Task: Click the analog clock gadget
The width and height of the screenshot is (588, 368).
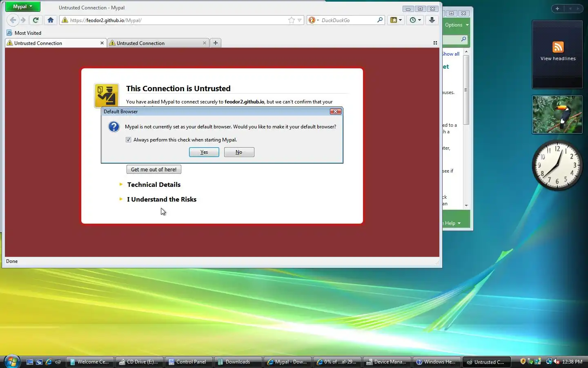Action: [557, 165]
